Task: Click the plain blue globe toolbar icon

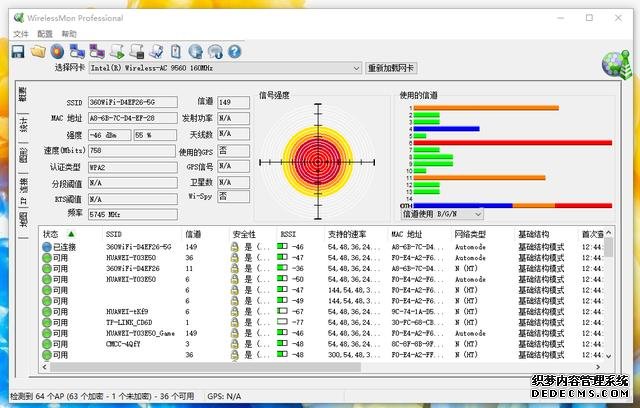Action: point(196,52)
